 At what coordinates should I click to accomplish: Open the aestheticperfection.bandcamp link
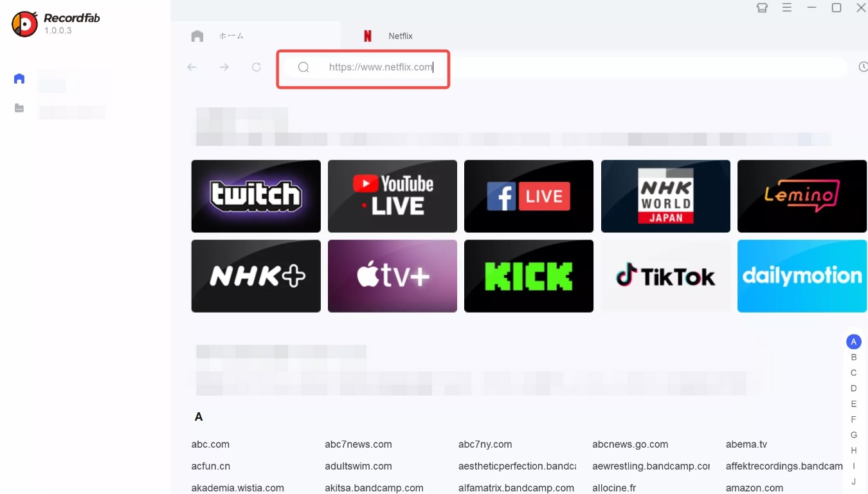coord(518,466)
